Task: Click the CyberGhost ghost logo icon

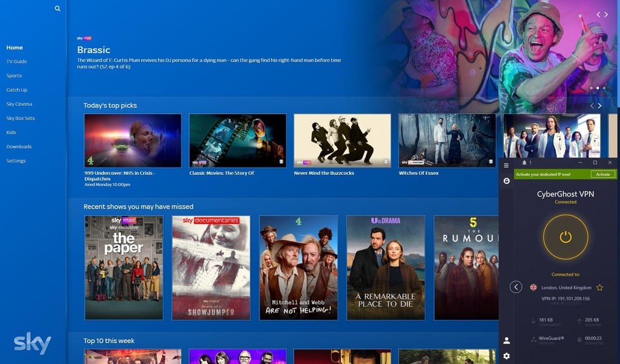Action: click(507, 181)
